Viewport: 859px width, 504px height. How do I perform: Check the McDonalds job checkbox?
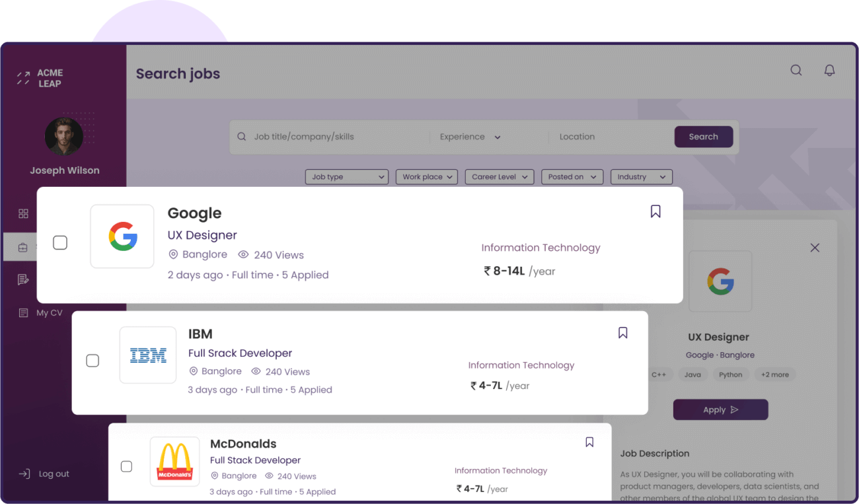coord(126,466)
